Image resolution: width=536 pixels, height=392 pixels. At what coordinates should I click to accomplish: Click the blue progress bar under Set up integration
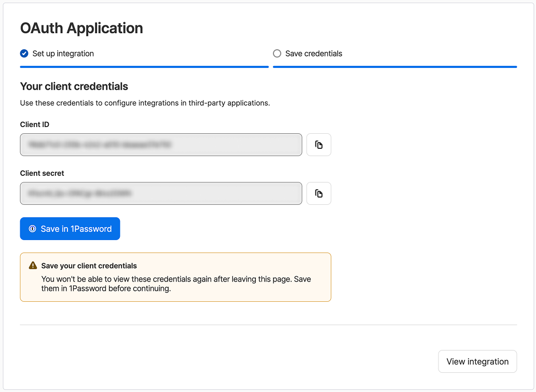click(x=144, y=66)
